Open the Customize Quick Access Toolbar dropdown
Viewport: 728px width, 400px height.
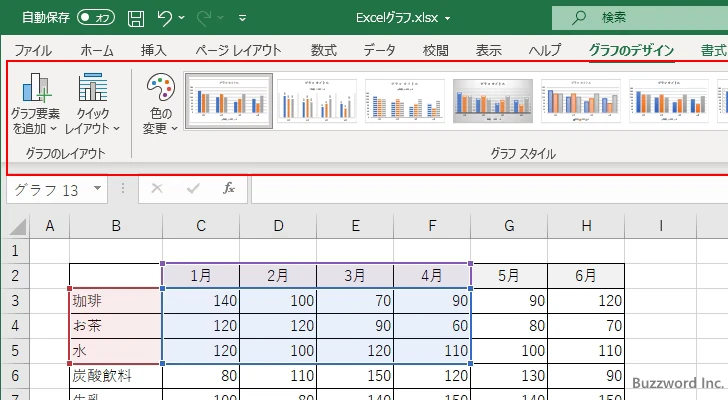242,18
